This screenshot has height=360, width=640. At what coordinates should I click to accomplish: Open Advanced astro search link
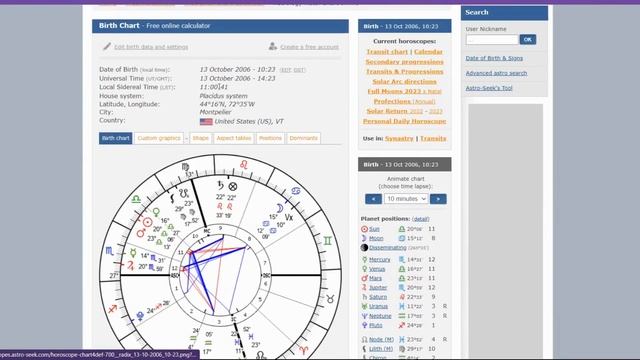(x=496, y=73)
